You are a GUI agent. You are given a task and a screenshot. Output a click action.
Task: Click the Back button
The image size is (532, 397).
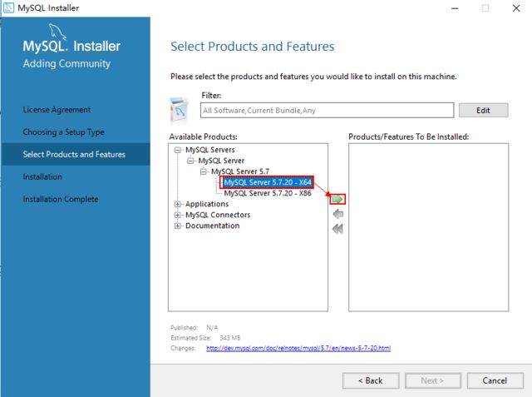coord(371,380)
